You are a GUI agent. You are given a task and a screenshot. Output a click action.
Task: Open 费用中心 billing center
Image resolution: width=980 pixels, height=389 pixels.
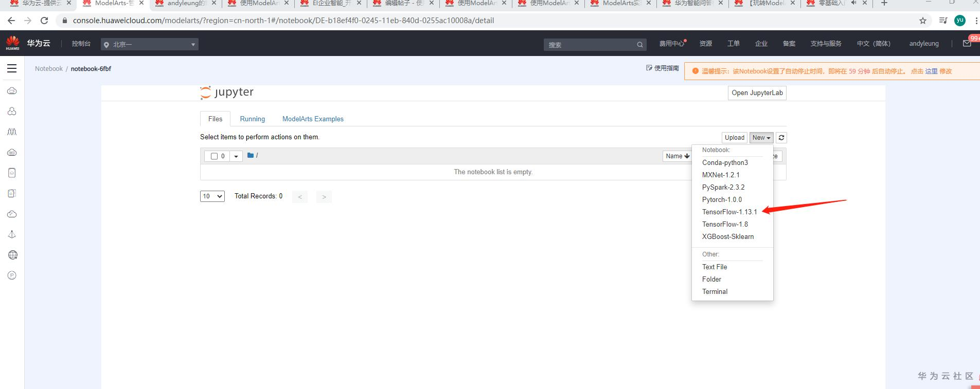tap(672, 44)
